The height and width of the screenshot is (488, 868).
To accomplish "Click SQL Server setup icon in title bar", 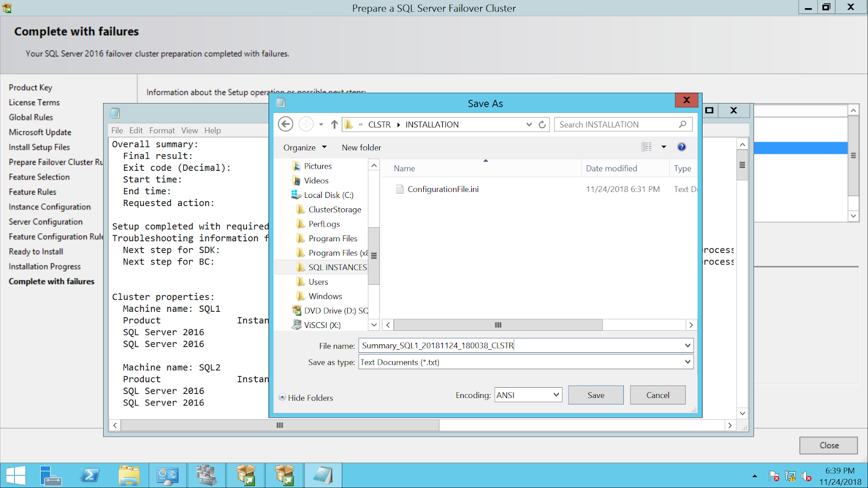I will [7, 8].
